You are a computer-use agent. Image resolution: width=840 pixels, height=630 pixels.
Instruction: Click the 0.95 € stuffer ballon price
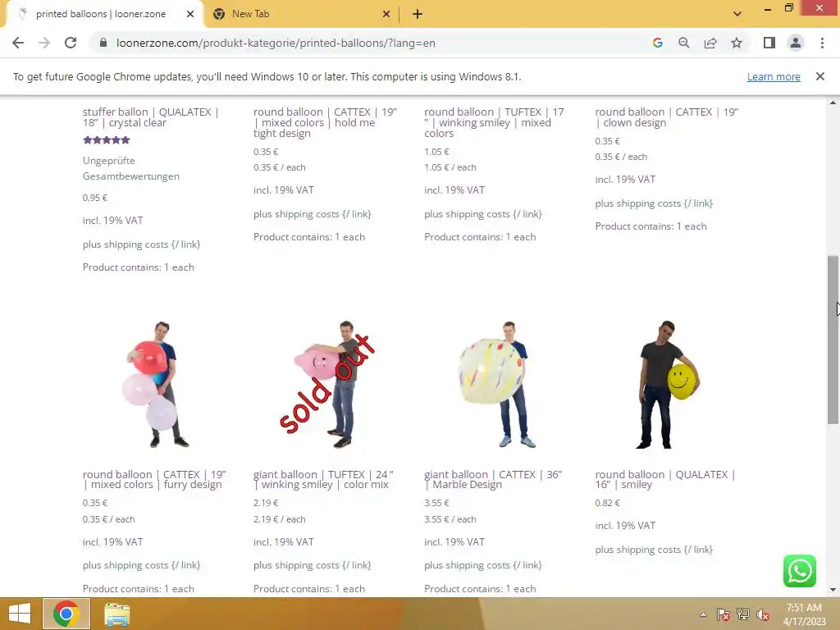click(x=95, y=198)
